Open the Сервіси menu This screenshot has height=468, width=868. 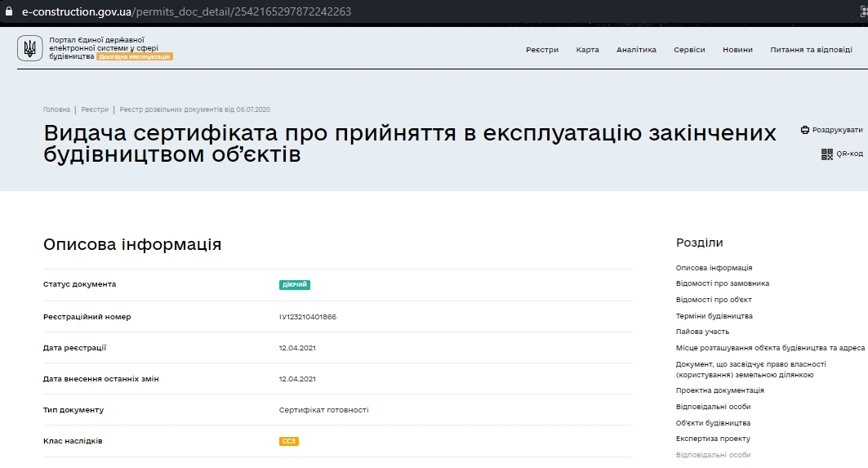click(689, 50)
